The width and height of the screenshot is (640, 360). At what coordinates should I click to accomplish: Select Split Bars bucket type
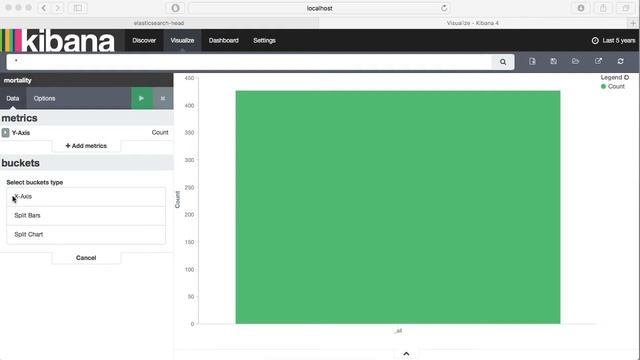click(86, 216)
